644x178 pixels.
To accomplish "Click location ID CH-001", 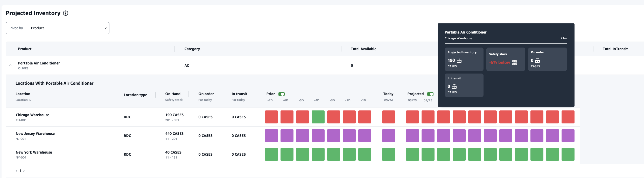I will [x=21, y=120].
